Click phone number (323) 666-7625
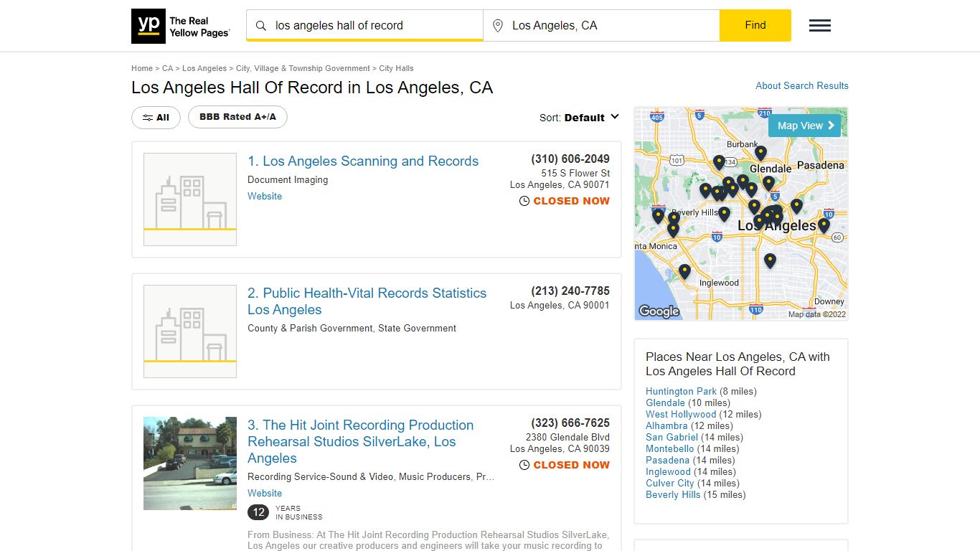Image resolution: width=980 pixels, height=551 pixels. [x=570, y=423]
